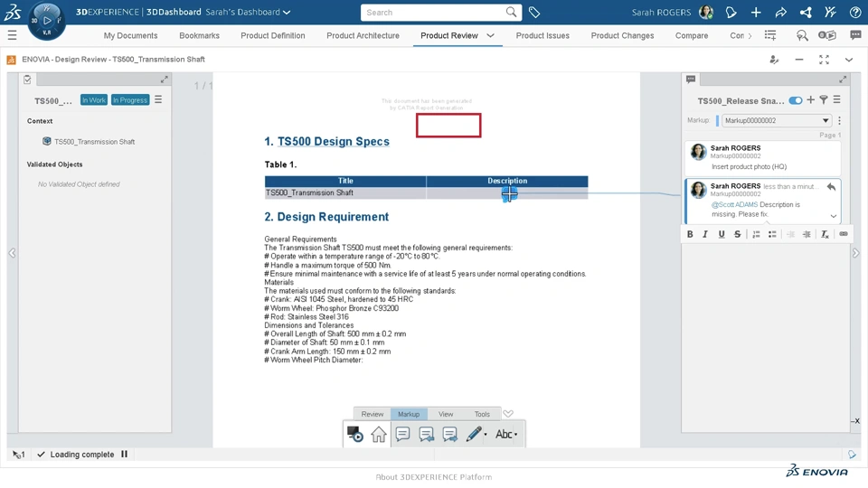The width and height of the screenshot is (868, 488).
Task: Insert numbered list in comment
Action: click(756, 234)
